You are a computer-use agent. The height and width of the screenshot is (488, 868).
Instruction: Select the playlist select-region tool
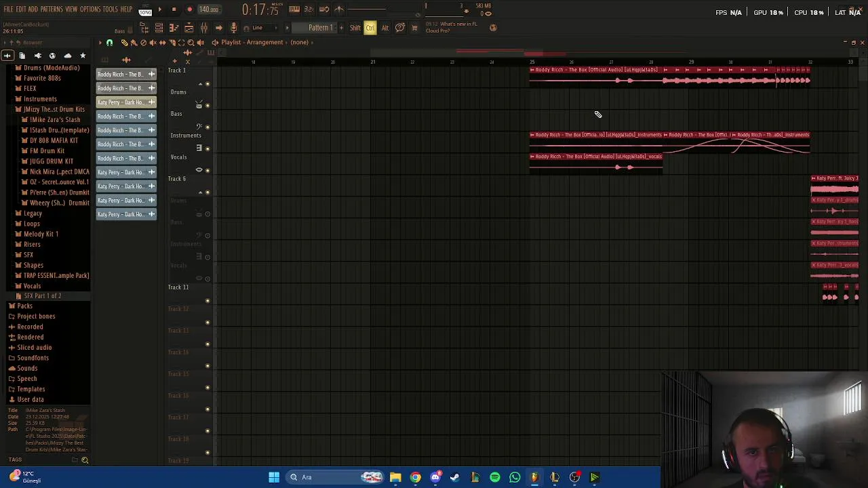pyautogui.click(x=181, y=43)
